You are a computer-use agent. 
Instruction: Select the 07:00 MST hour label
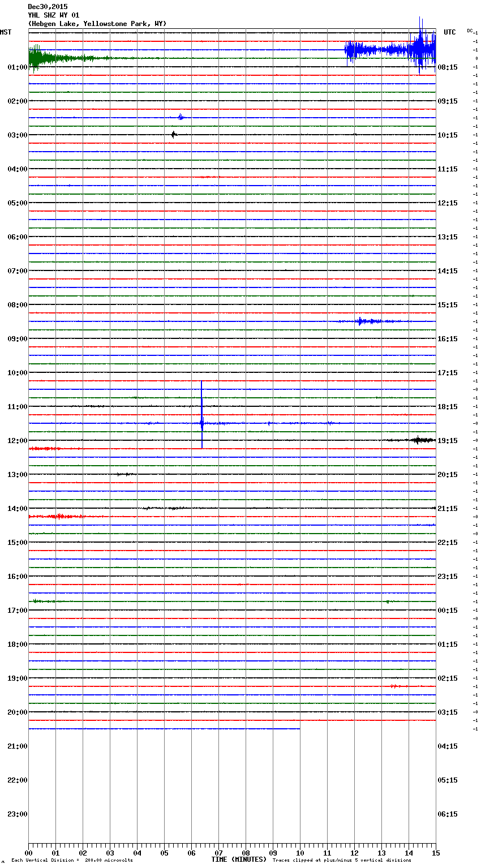(x=18, y=271)
